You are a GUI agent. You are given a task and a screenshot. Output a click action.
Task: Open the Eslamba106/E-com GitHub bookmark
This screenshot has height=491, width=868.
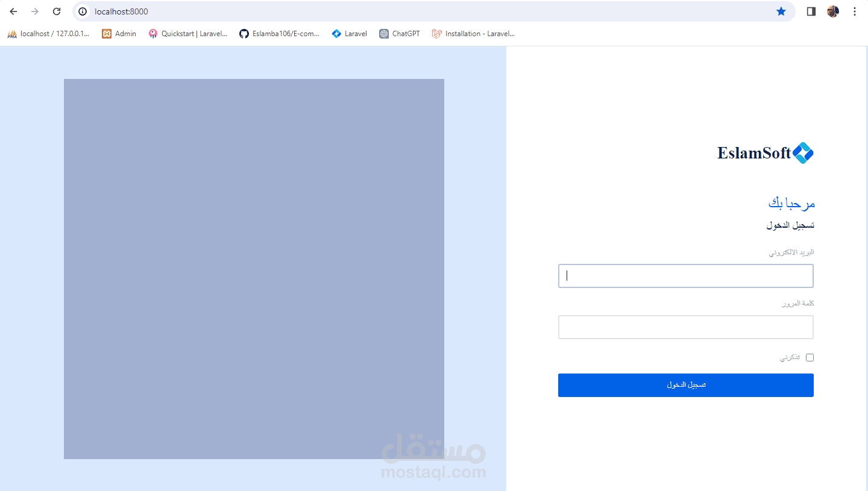coord(279,34)
